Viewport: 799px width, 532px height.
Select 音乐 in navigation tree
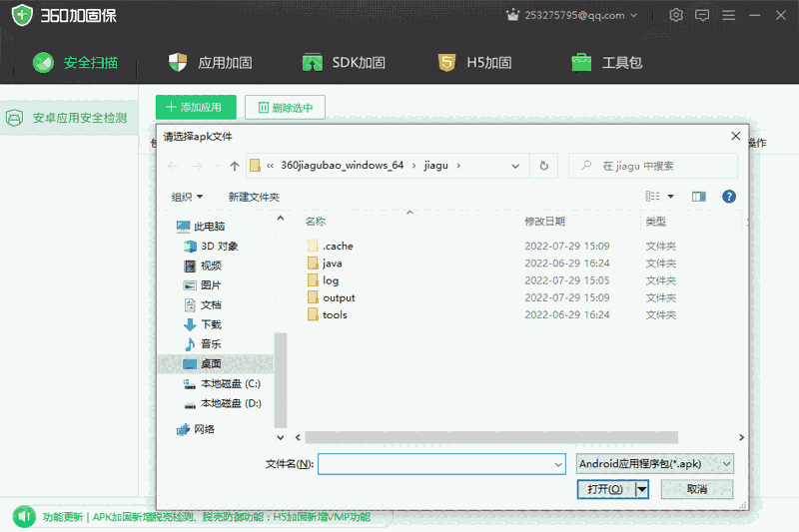point(203,344)
